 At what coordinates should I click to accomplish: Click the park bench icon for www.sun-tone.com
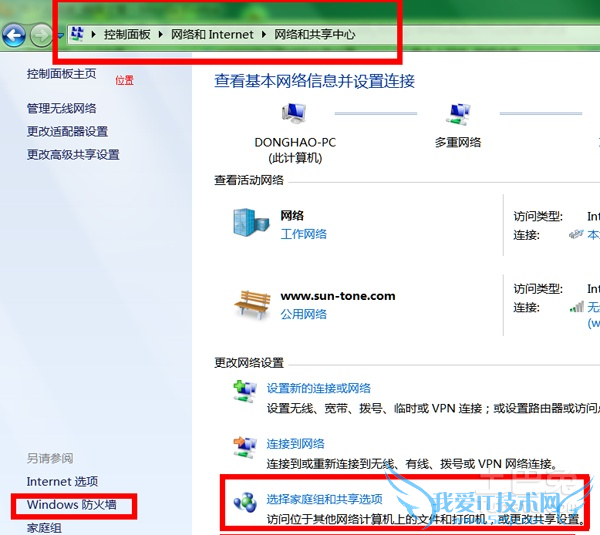[253, 304]
